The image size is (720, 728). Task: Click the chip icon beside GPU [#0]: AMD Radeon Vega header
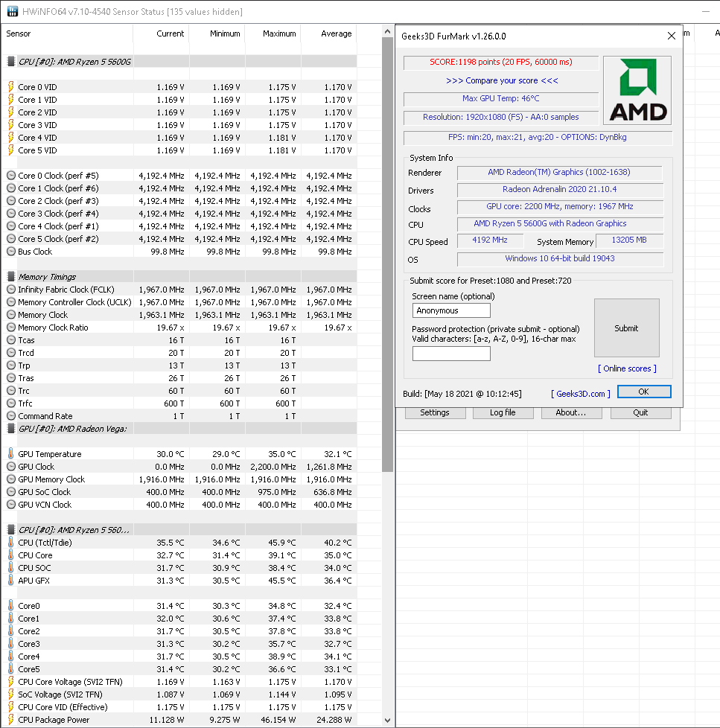coord(10,429)
